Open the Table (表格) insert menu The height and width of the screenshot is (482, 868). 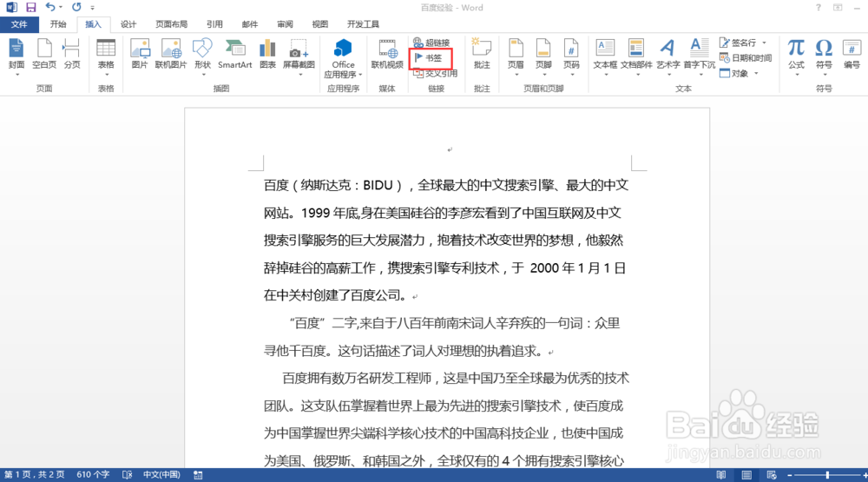(x=106, y=56)
